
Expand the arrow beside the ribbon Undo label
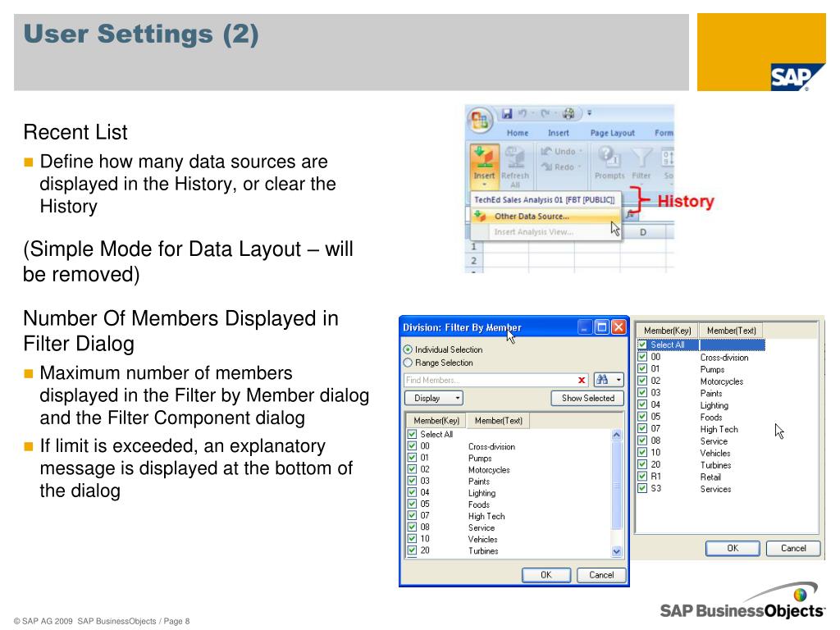[x=581, y=152]
